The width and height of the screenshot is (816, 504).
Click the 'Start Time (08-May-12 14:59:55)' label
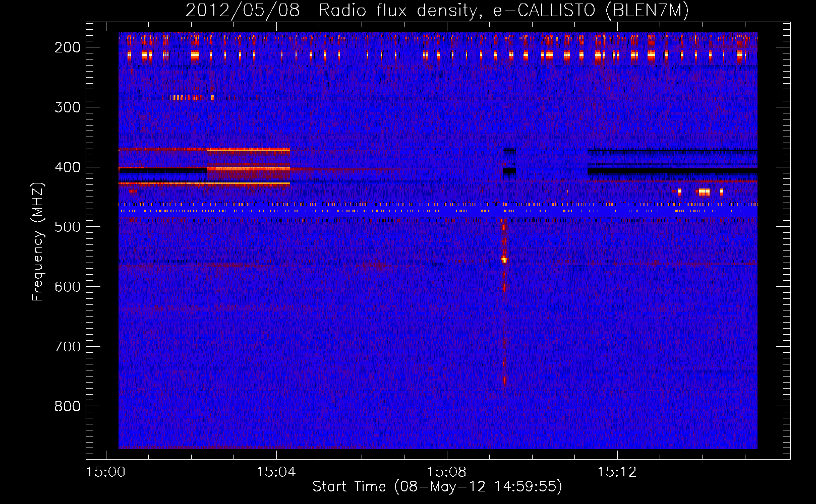pyautogui.click(x=437, y=487)
